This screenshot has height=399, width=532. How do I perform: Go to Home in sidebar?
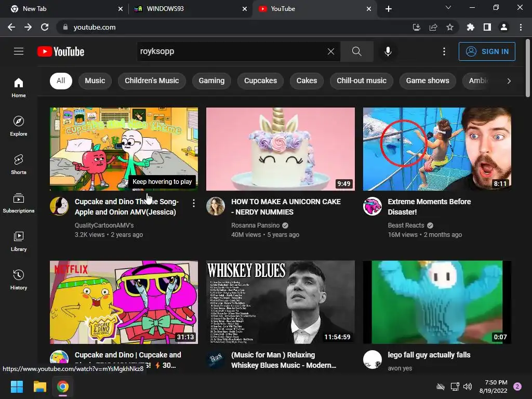tap(19, 87)
